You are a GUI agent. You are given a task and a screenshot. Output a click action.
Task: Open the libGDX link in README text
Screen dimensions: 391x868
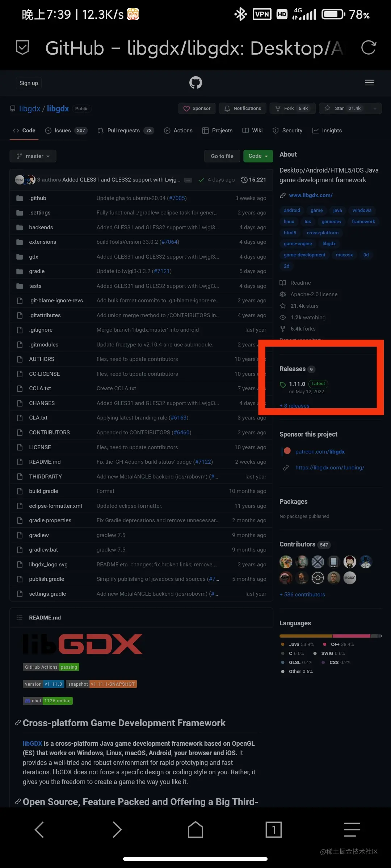(x=32, y=744)
